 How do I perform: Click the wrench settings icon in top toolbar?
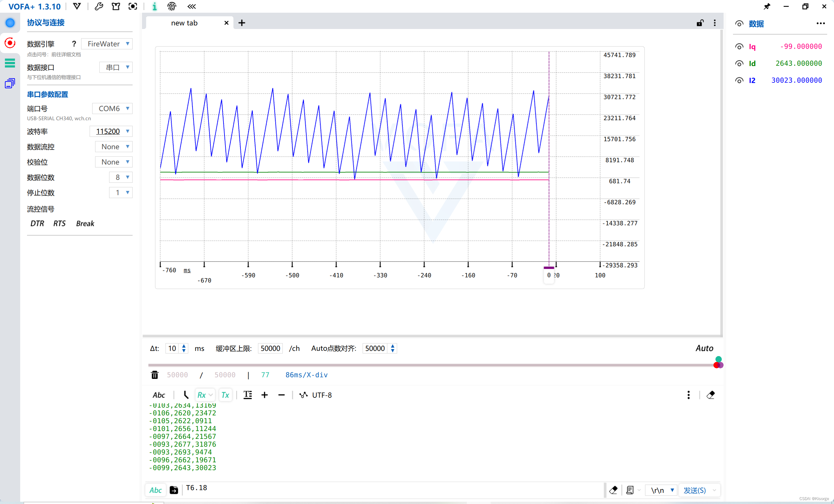(99, 7)
